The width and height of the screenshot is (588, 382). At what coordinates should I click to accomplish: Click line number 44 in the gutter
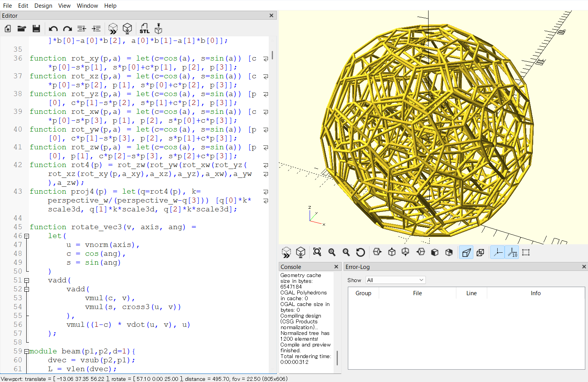[x=18, y=218]
